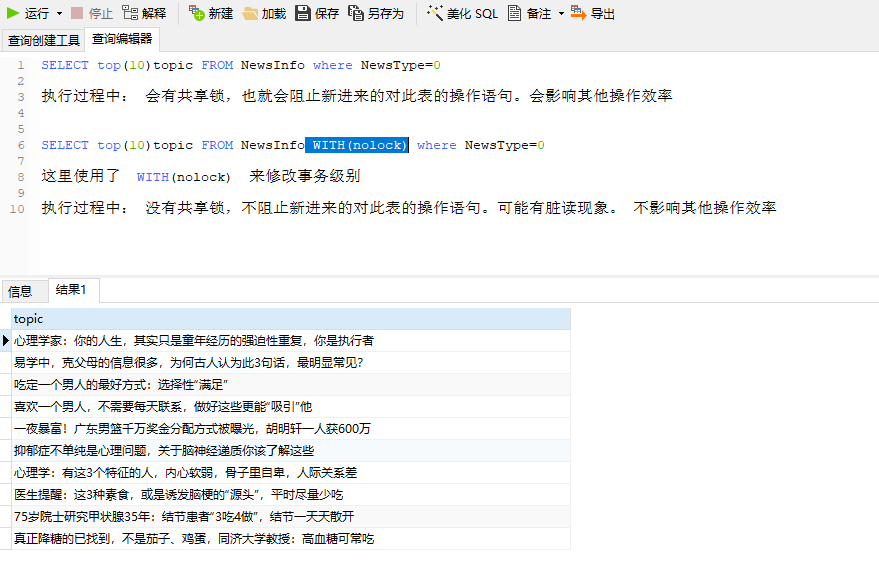The height and width of the screenshot is (563, 879).
Task: Click the Load (加载) folder icon
Action: point(250,13)
